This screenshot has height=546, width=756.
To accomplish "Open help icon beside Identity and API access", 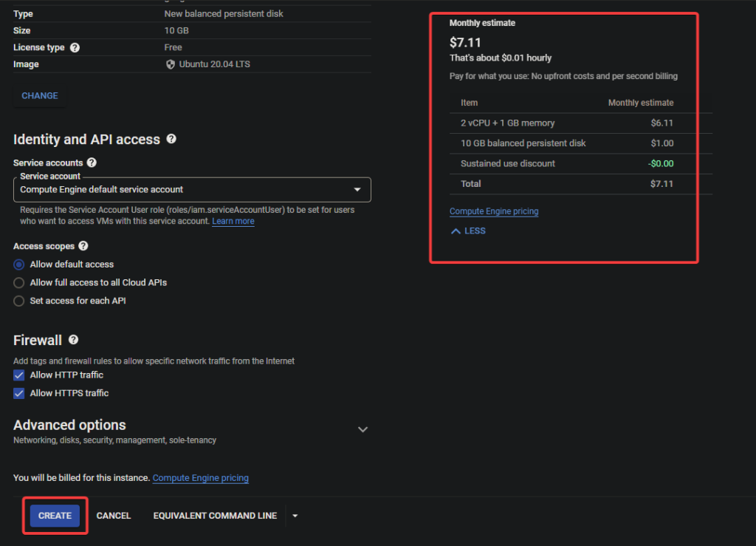I will [x=171, y=139].
